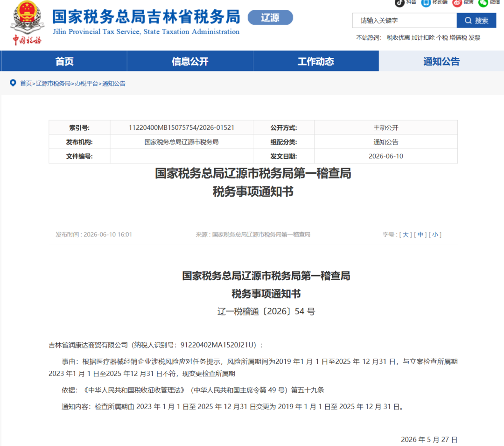
Task: Click the 2026-06-10 issue date cell
Action: 386,156
